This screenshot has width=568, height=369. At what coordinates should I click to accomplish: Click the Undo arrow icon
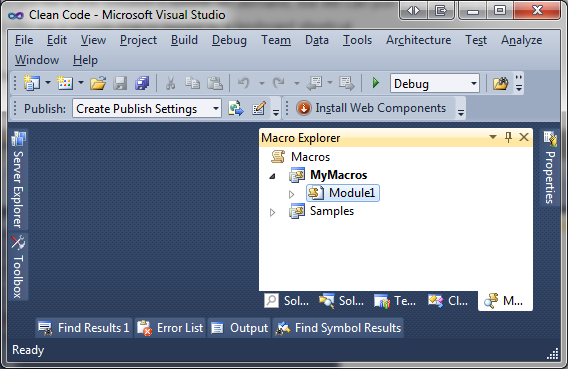[x=244, y=83]
